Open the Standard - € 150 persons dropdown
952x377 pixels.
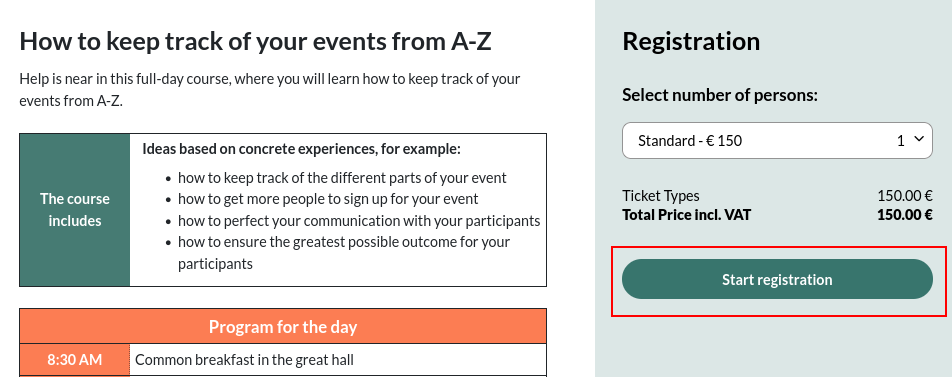pos(777,141)
